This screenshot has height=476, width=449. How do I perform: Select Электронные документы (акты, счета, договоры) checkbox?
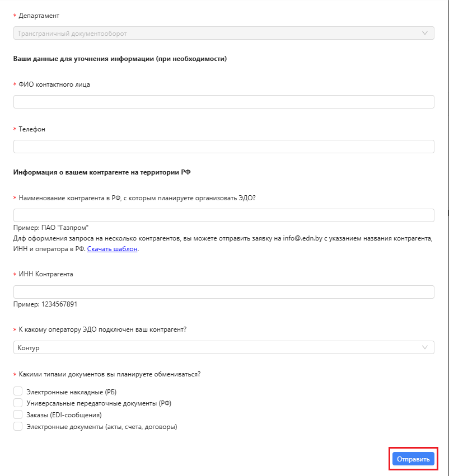pos(18,426)
